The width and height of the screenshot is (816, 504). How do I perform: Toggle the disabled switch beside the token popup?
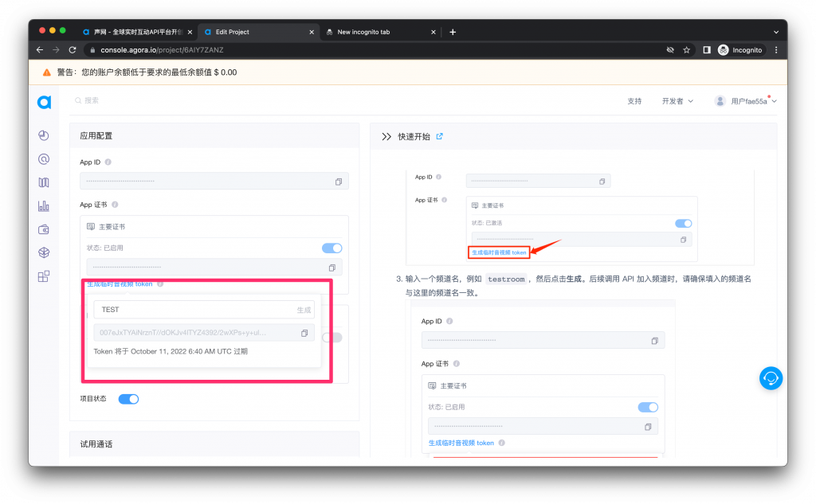(x=332, y=338)
